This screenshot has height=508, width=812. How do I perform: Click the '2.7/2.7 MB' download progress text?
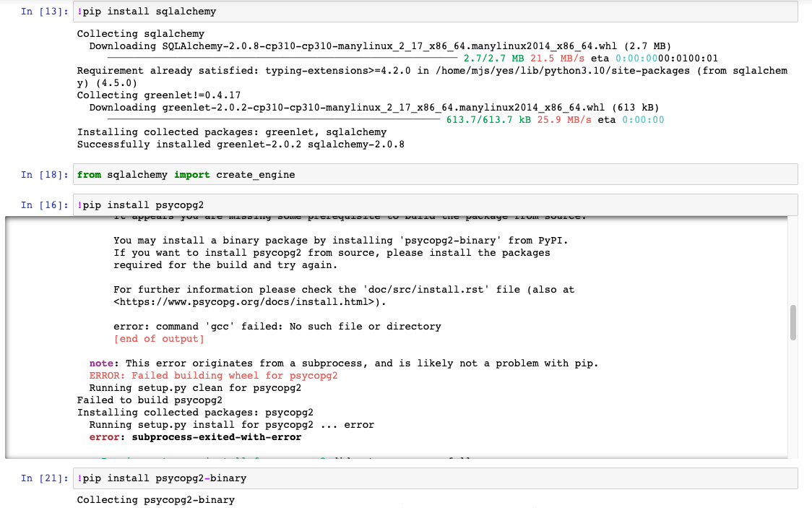tap(493, 59)
